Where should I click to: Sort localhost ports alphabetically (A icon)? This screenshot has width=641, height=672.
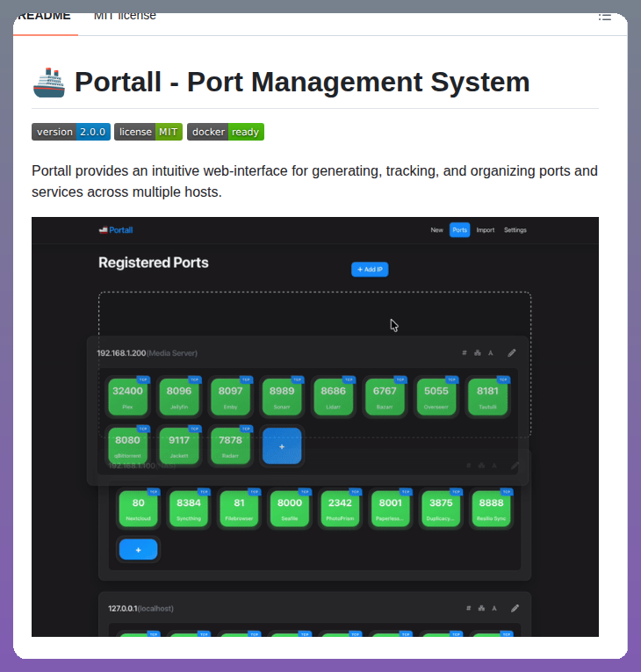pos(494,608)
